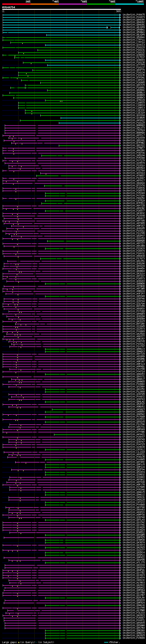Viewport: 146px width, 644px height.
Task: Select the label UniRef100_P26985
Action: 133,82
